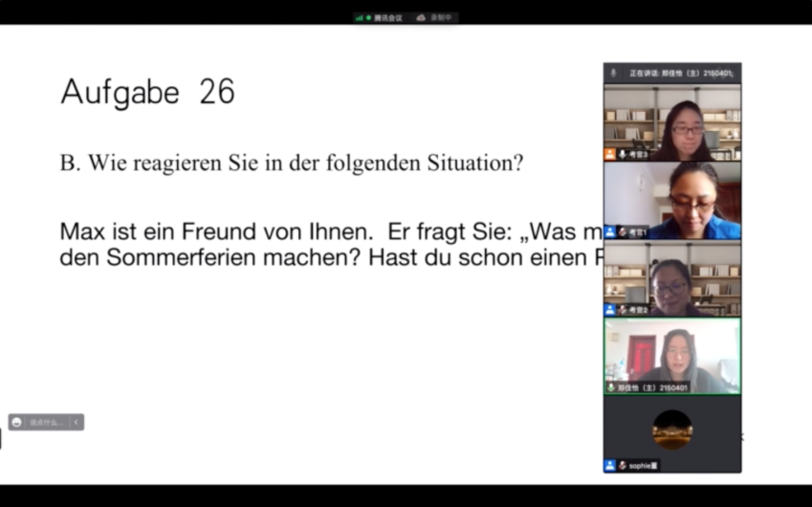The image size is (812, 507).
Task: Click the emoji icon in chat bubble
Action: (x=17, y=422)
